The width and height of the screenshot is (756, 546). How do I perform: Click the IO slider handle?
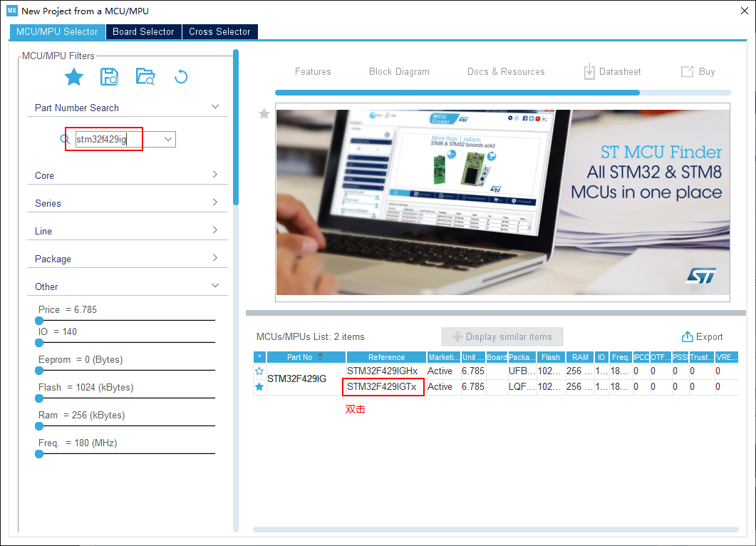pos(39,342)
